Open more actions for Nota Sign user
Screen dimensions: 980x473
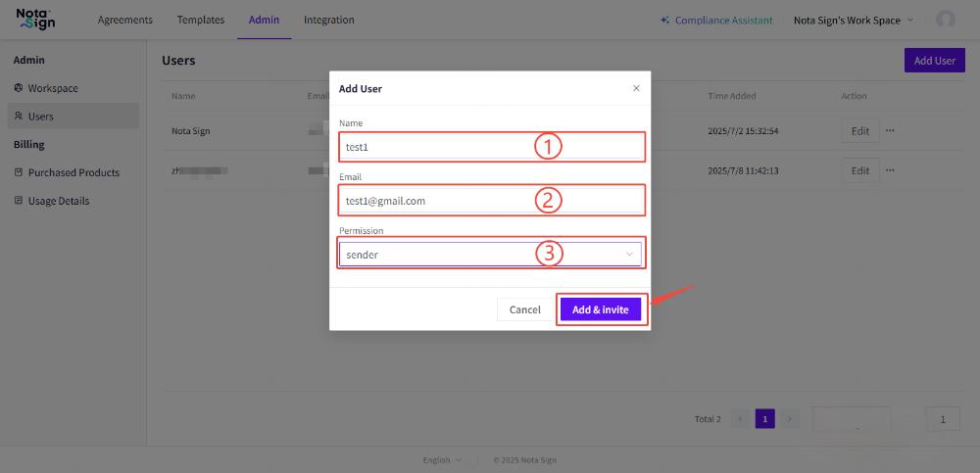890,130
